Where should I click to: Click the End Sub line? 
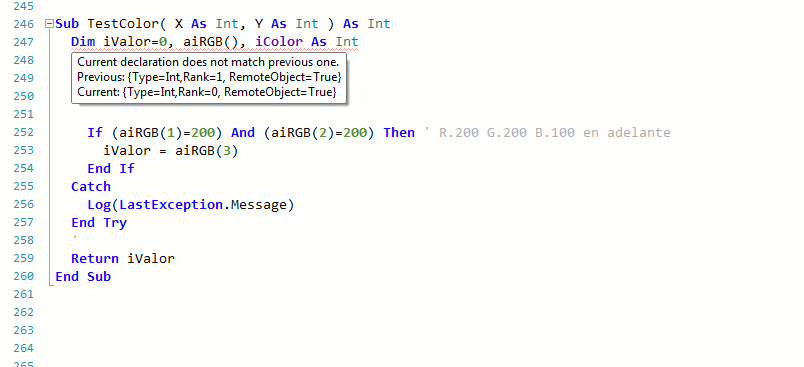[83, 276]
